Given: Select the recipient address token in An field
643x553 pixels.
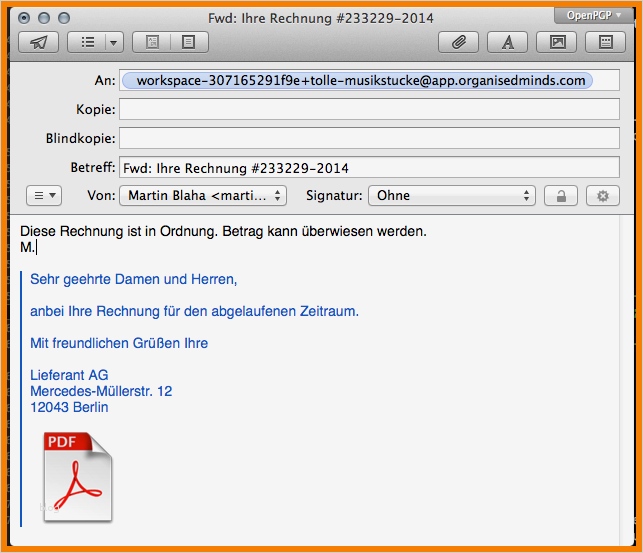Looking at the screenshot, I should point(357,80).
